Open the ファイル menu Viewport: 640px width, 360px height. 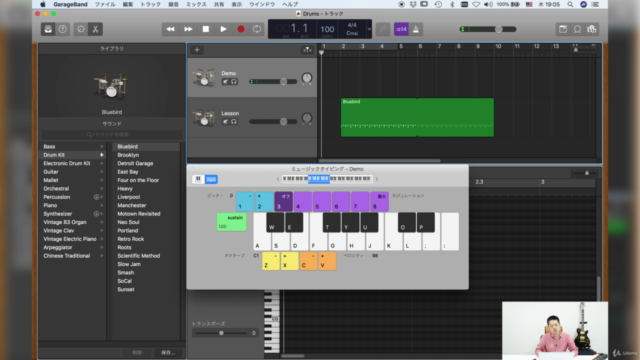(105, 4)
